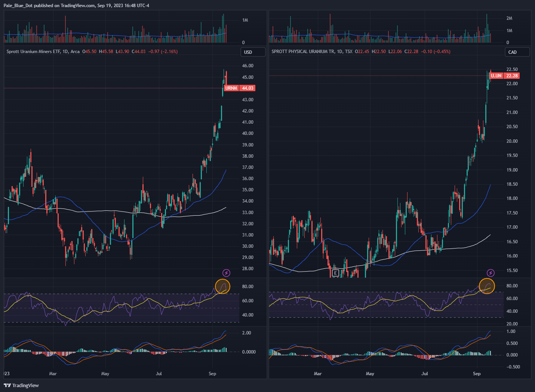Click the 15.50 price axis label
Viewport: 535px width, 392px height.
click(512, 271)
